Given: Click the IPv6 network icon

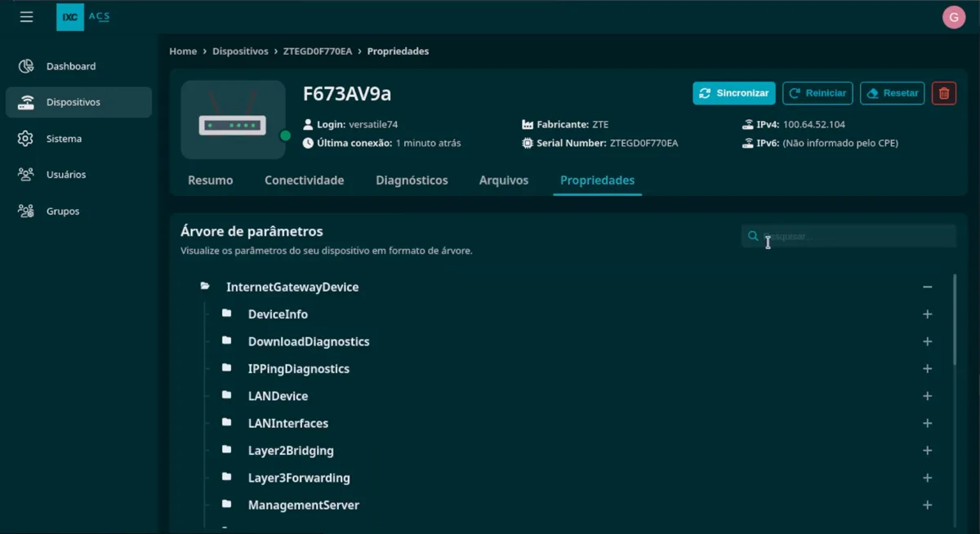Looking at the screenshot, I should pyautogui.click(x=748, y=143).
